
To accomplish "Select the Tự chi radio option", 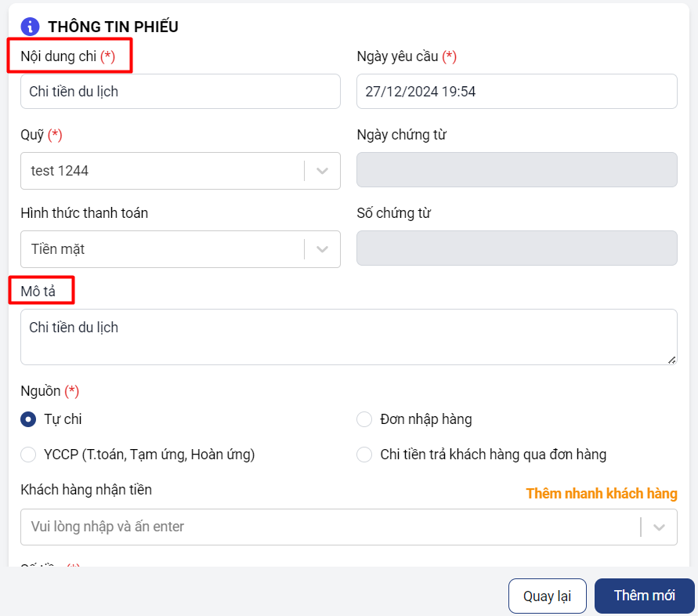I will tap(28, 419).
